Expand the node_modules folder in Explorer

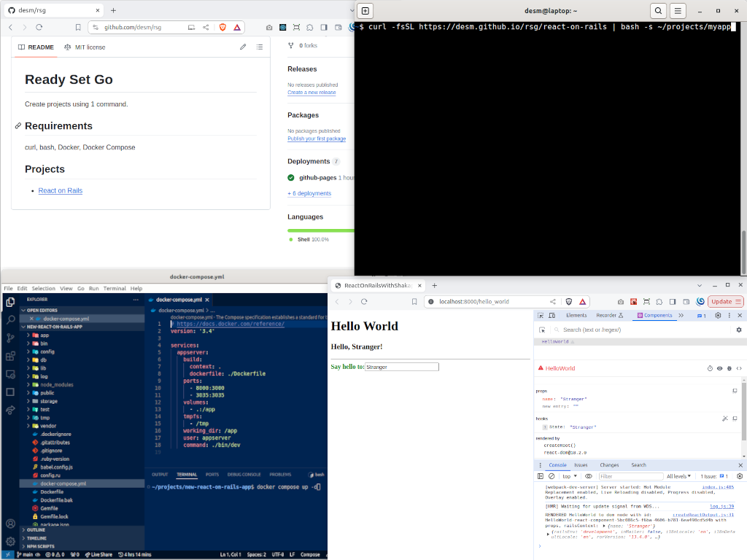[x=57, y=385]
